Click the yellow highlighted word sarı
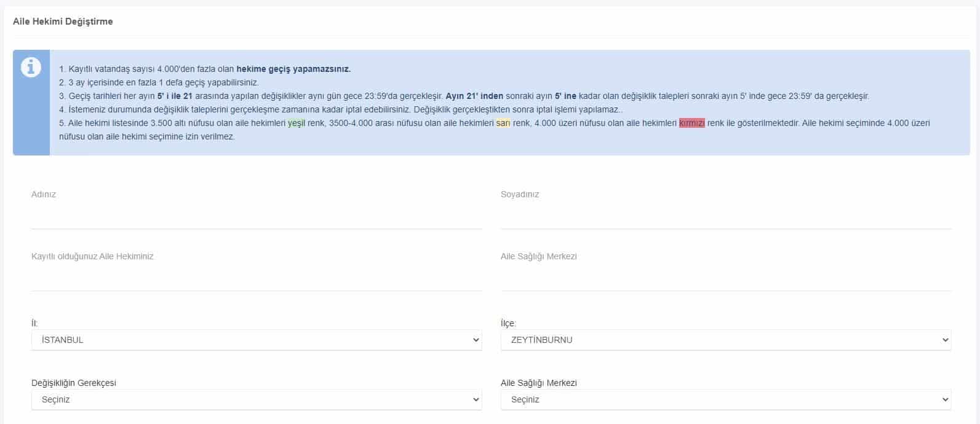Screen dimensions: 980x424 [x=503, y=123]
